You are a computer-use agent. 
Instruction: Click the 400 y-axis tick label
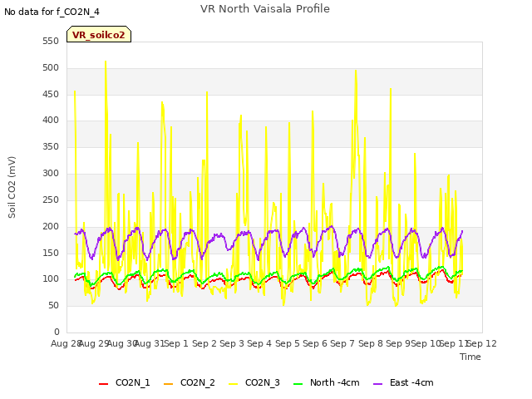click(x=51, y=120)
